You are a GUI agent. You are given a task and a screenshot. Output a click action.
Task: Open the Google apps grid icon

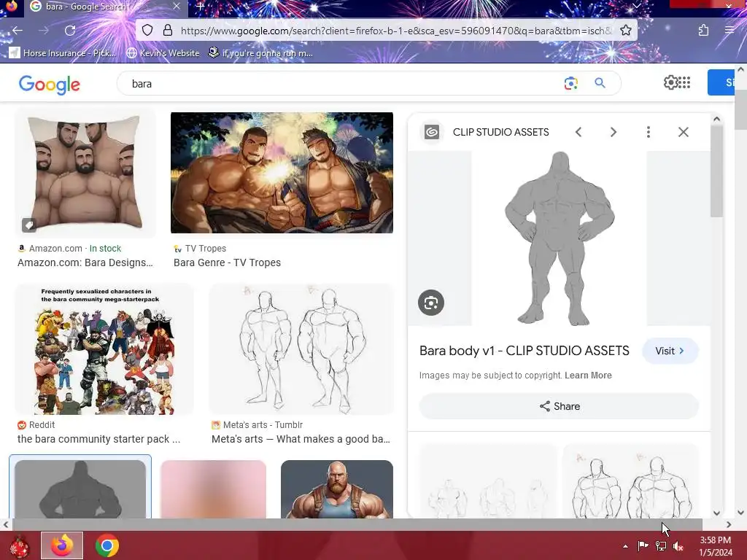pyautogui.click(x=684, y=82)
